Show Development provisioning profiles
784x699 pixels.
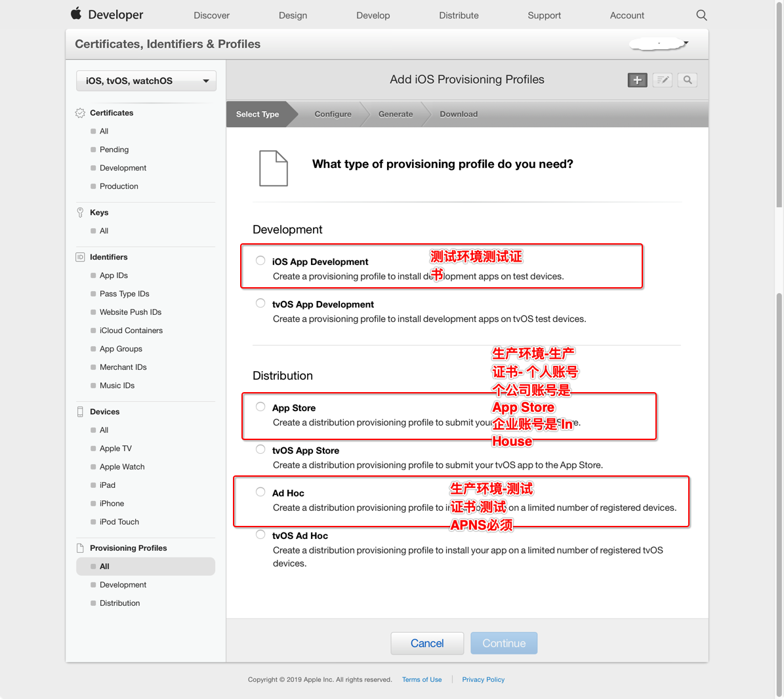click(123, 585)
